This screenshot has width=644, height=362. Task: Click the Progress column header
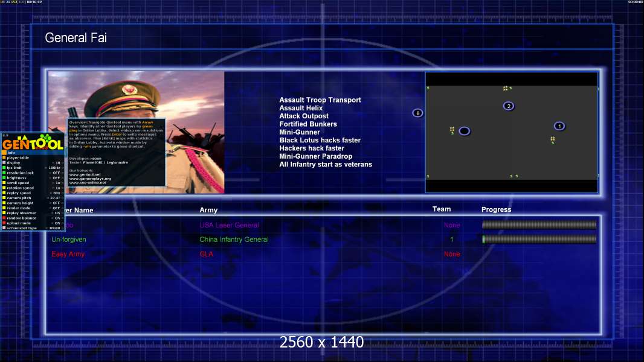tap(496, 209)
